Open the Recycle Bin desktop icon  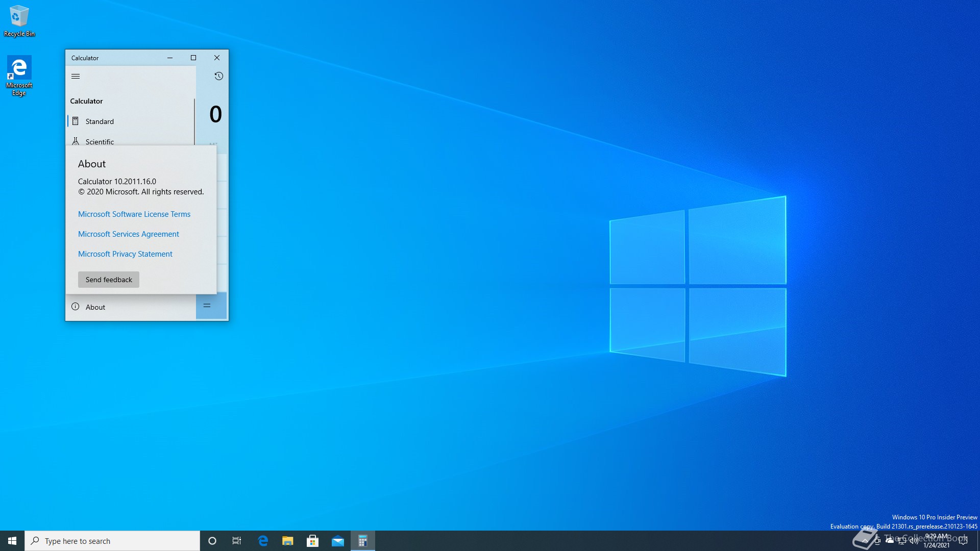coord(19,20)
